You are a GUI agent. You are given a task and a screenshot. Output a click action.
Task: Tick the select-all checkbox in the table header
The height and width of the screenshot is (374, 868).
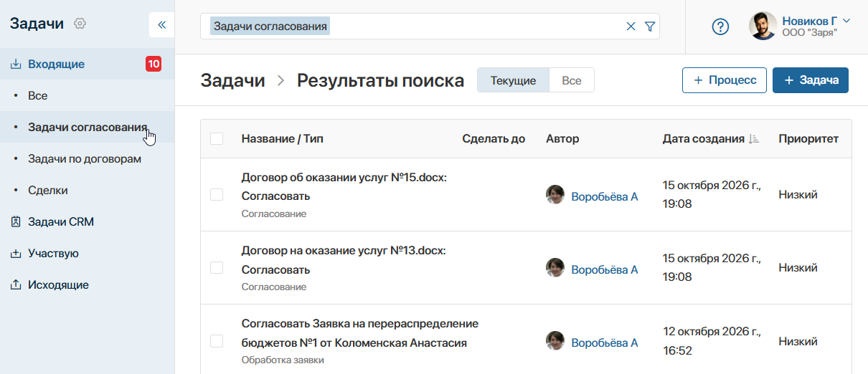[217, 139]
